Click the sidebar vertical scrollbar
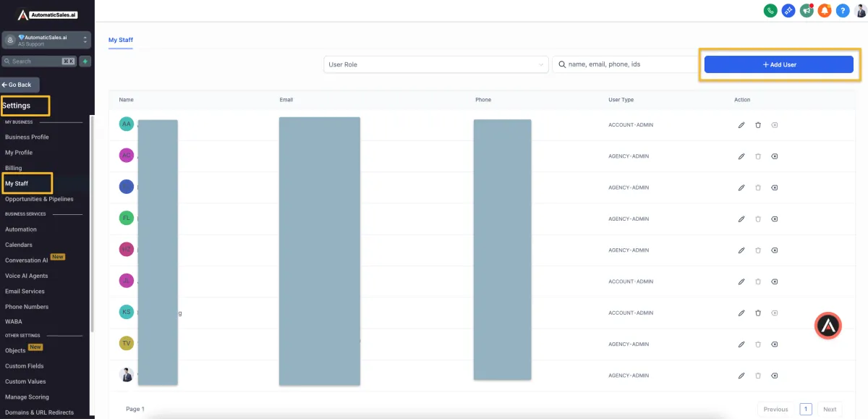 92,224
